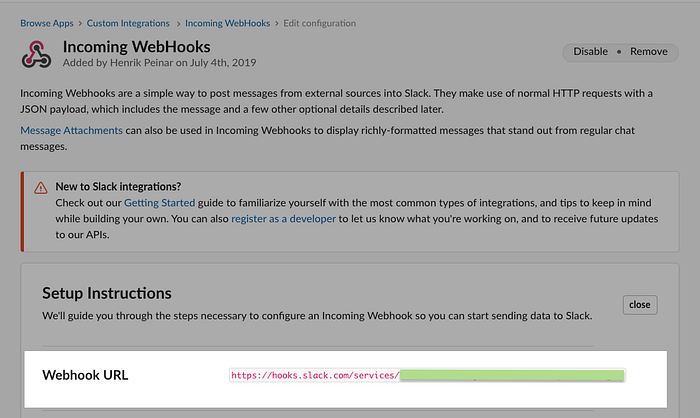Screen dimensions: 700x418
Task: Click the Incoming WebHooks logo icon
Action: pos(36,54)
